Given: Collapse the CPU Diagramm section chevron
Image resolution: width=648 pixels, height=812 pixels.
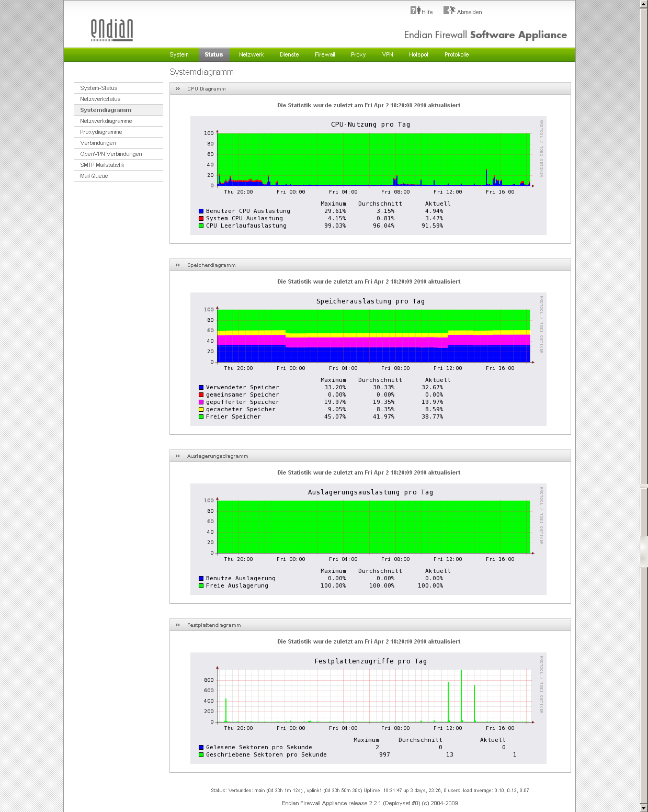Looking at the screenshot, I should (x=178, y=89).
